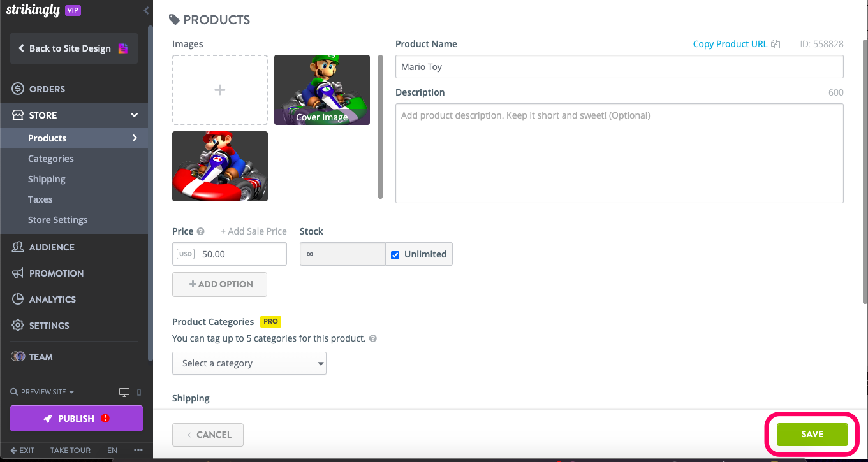868x462 pixels.
Task: Select the Products submenu item
Action: 47,138
